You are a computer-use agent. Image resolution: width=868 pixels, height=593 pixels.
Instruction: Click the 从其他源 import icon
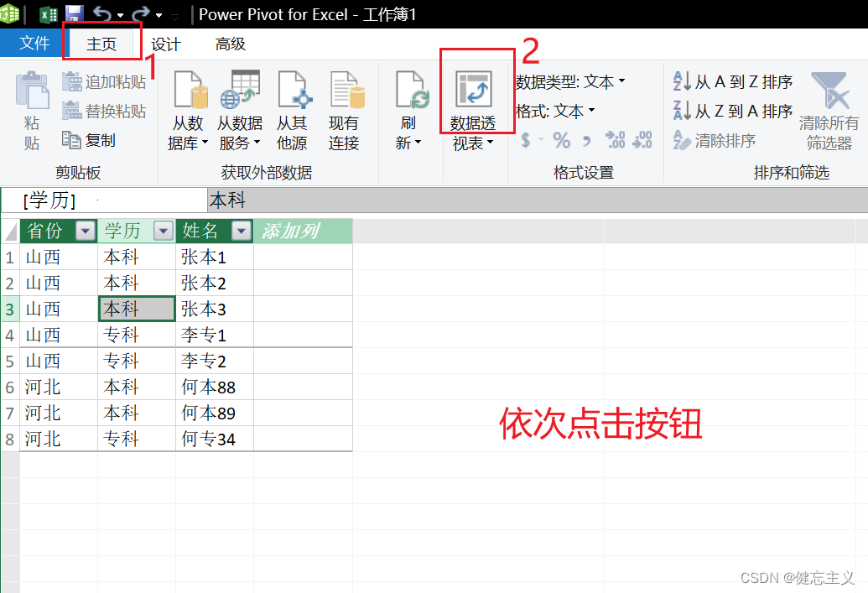(295, 107)
